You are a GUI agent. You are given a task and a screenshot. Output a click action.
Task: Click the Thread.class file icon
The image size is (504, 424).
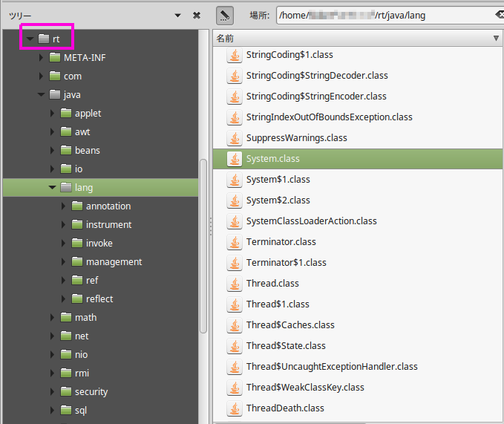click(235, 284)
